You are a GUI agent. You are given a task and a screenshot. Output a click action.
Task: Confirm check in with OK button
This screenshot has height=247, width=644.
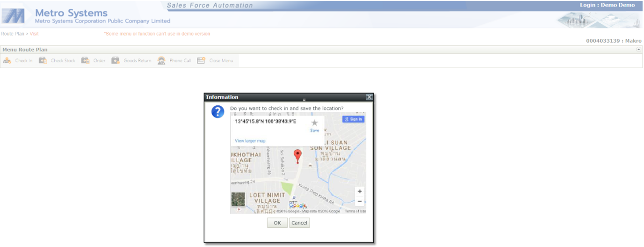(x=277, y=223)
